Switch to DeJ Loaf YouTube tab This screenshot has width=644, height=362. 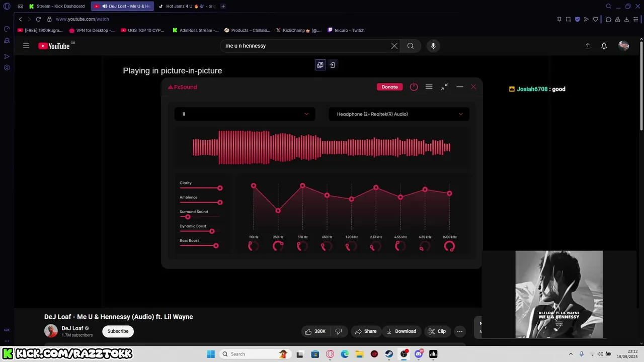tap(122, 7)
